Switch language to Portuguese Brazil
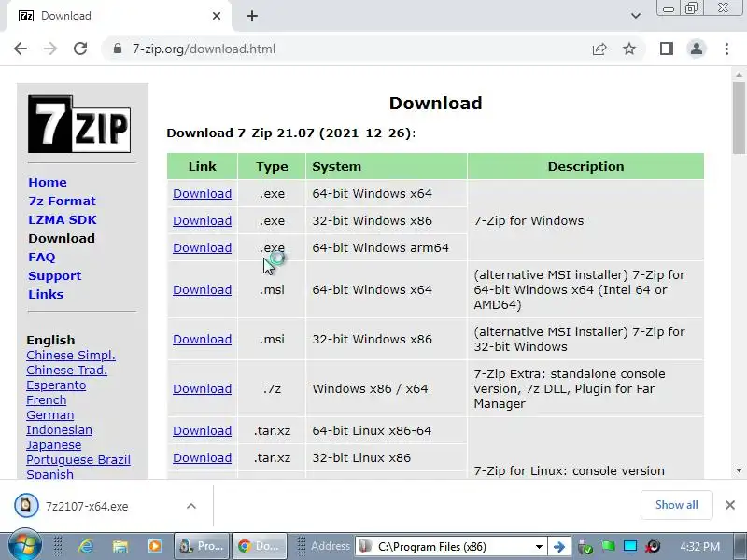The image size is (747, 560). pyautogui.click(x=78, y=460)
